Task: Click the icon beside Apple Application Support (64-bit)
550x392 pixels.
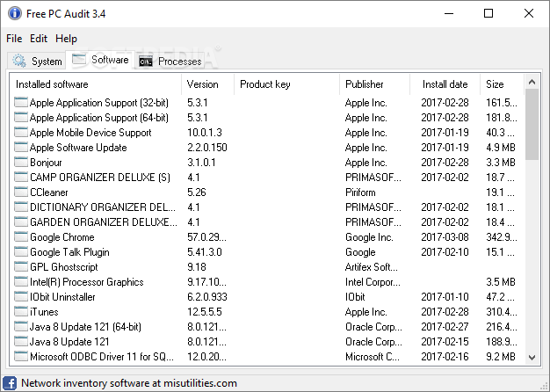Action: (x=21, y=117)
